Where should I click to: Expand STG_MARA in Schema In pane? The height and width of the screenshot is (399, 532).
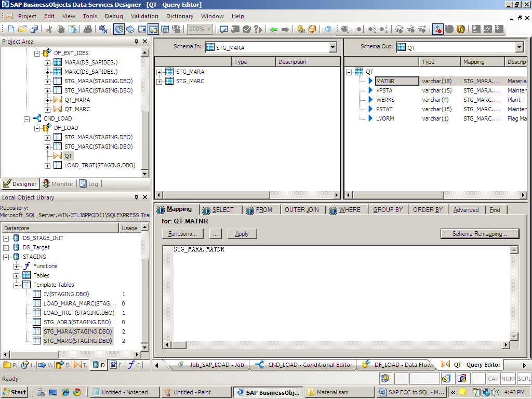(159, 72)
